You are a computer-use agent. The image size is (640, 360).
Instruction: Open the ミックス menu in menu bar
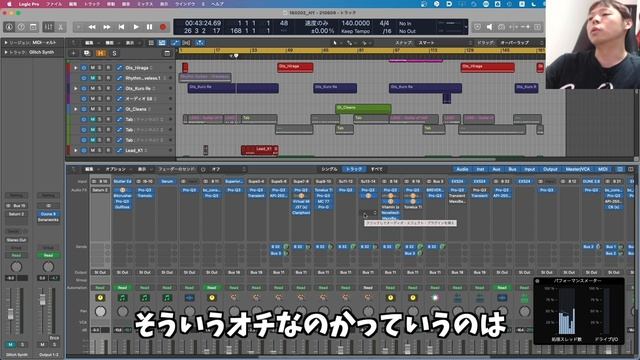[x=145, y=4]
